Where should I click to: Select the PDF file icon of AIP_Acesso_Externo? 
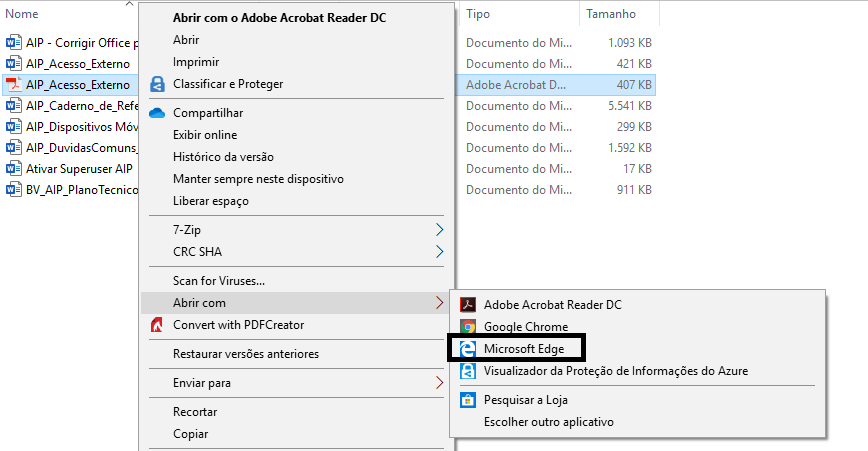click(x=13, y=85)
